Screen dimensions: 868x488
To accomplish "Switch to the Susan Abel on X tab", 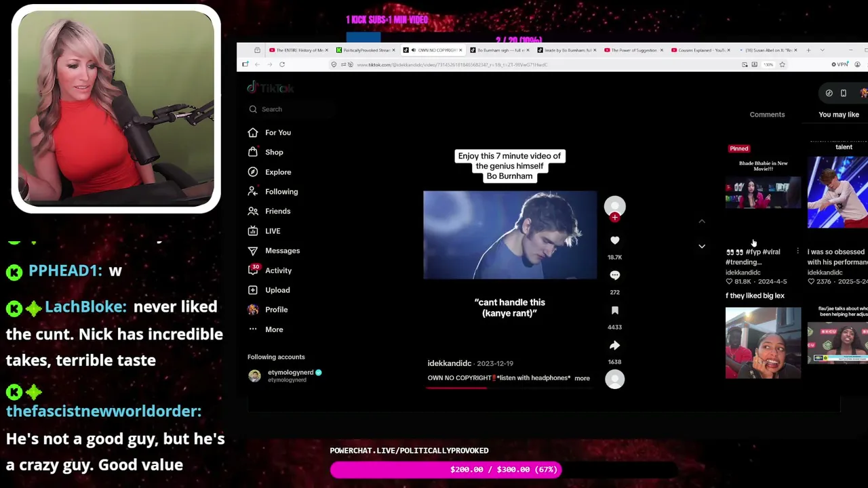I will [767, 50].
